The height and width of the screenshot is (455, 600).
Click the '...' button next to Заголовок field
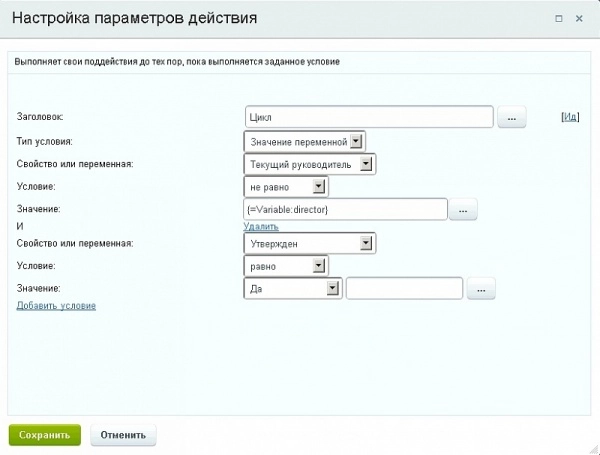511,118
